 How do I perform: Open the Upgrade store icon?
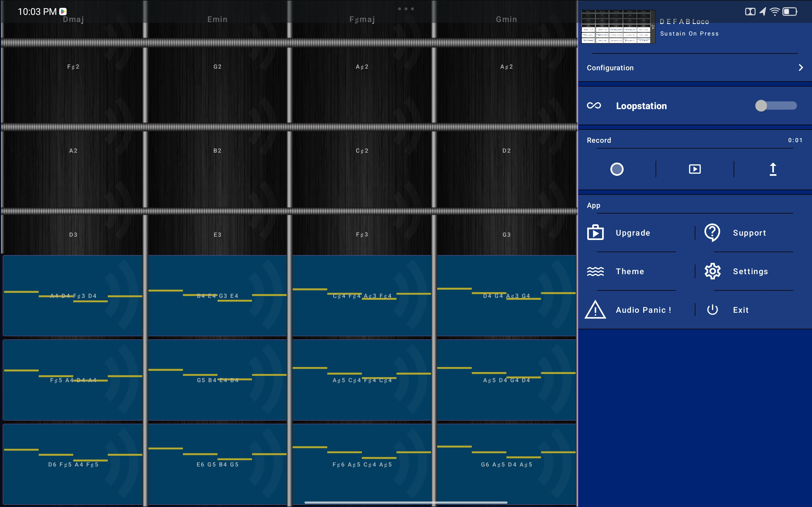coord(595,233)
